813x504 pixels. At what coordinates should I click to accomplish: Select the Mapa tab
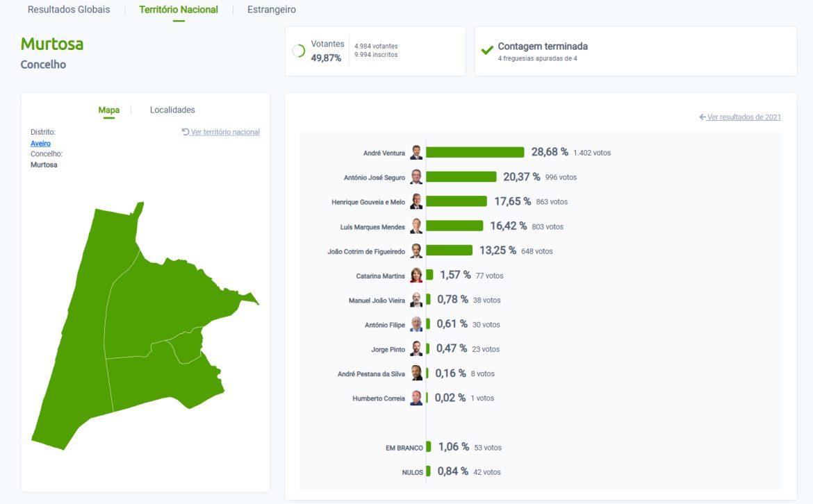108,110
